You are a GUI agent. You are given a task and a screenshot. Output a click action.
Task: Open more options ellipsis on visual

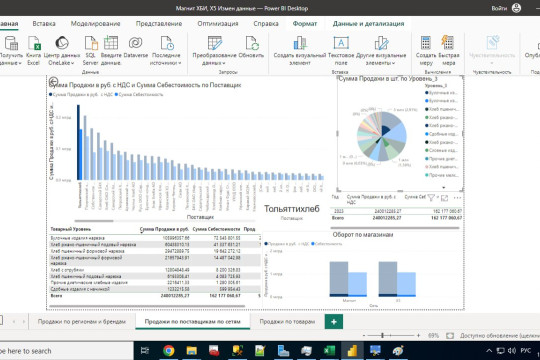(x=457, y=198)
